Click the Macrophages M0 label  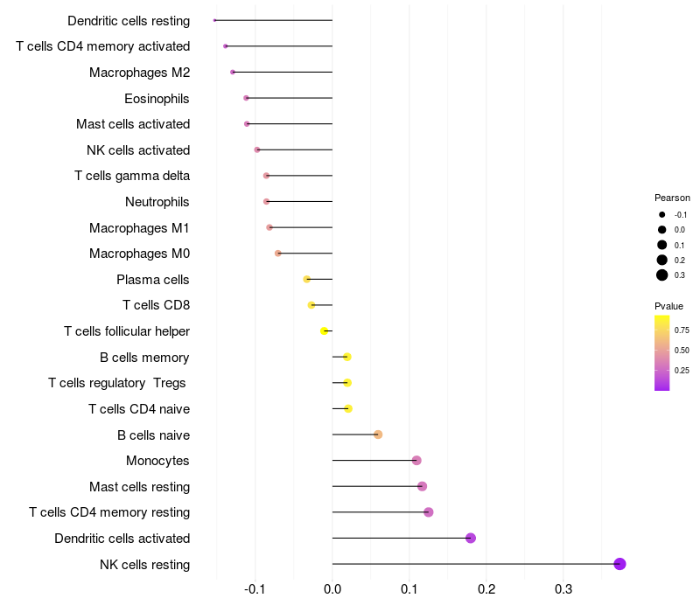coord(139,254)
